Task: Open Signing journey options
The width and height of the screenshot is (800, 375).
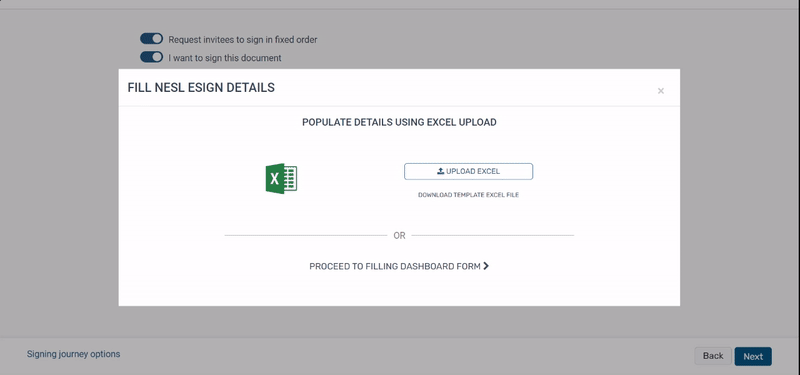Action: click(73, 354)
